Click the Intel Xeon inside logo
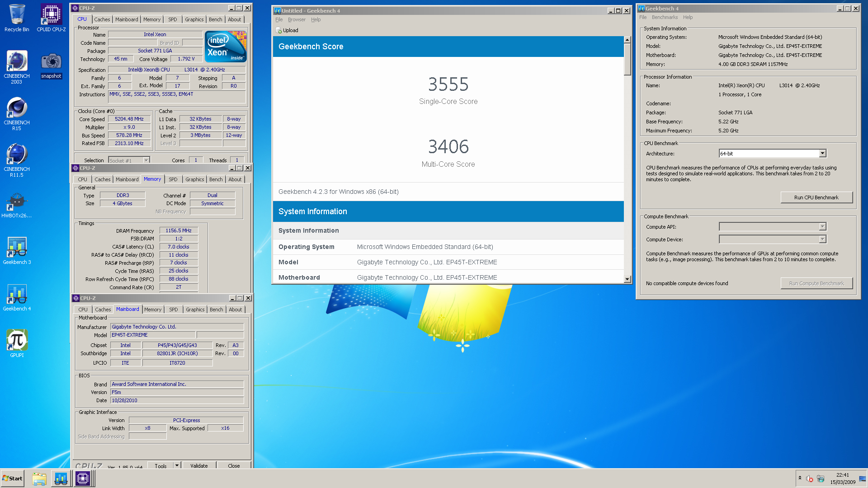Screen dimensions: 868x488 coord(226,47)
